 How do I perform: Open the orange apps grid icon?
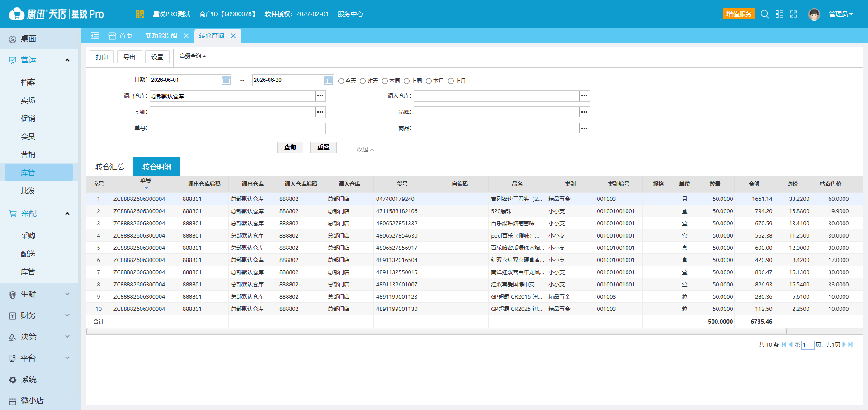139,14
